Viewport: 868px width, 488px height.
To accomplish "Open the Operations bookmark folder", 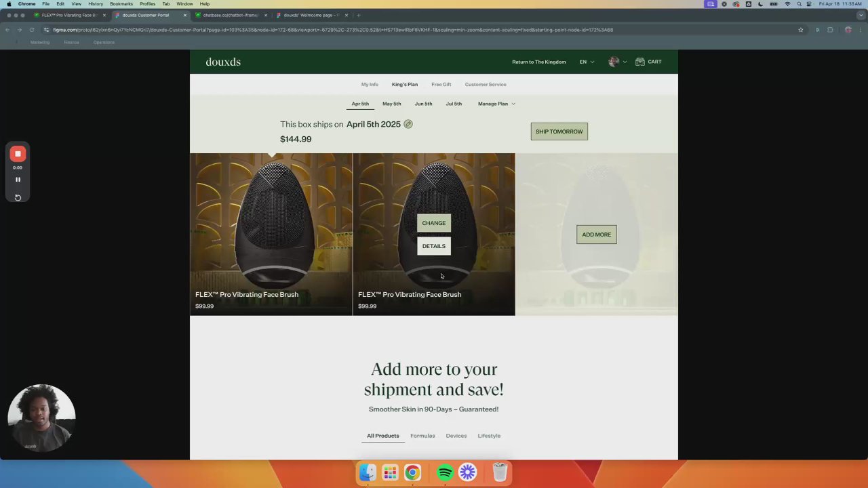I will (x=104, y=42).
